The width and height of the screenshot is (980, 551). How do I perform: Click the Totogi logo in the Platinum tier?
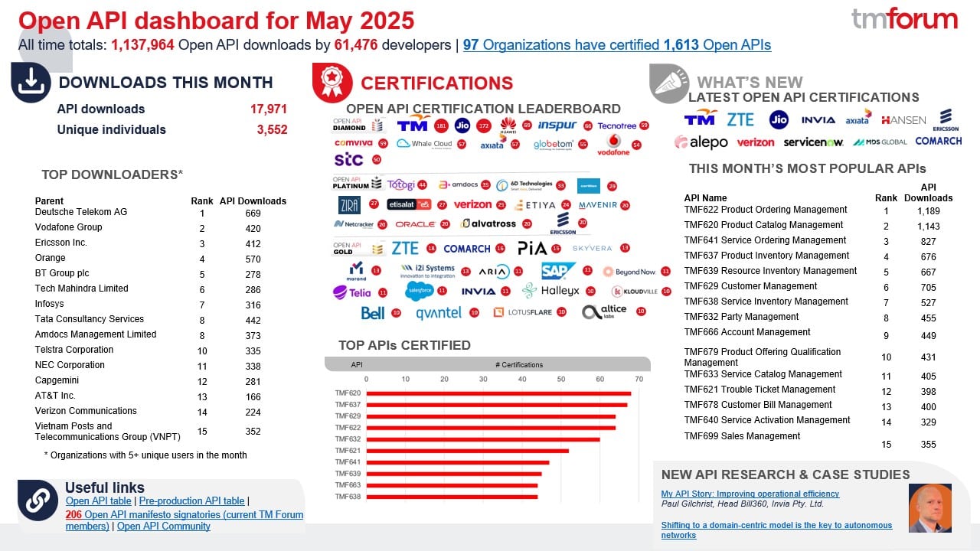400,184
